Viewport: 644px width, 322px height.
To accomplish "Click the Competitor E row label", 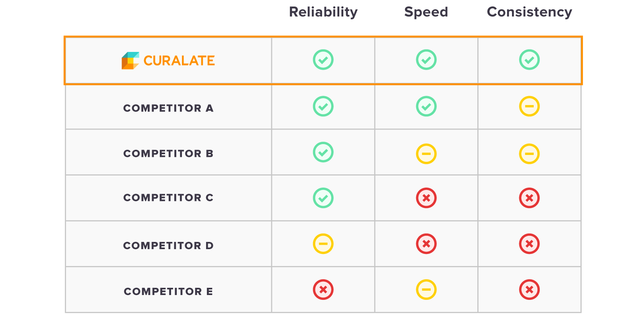I will [x=168, y=291].
